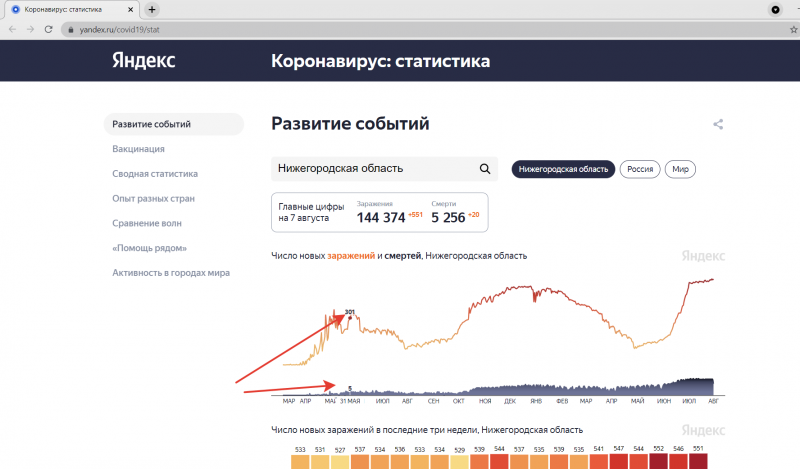Close the Коронавирус: статистика browser tab

click(131, 10)
